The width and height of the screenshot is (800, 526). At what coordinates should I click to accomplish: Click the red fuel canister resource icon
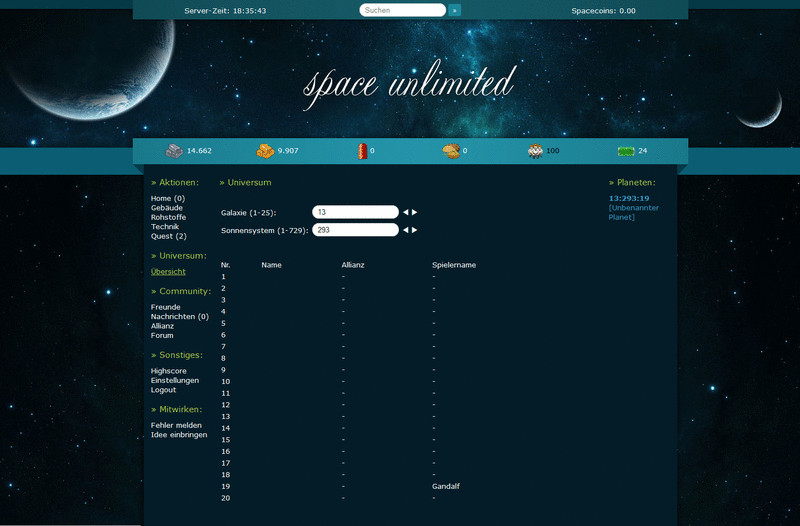[x=362, y=151]
